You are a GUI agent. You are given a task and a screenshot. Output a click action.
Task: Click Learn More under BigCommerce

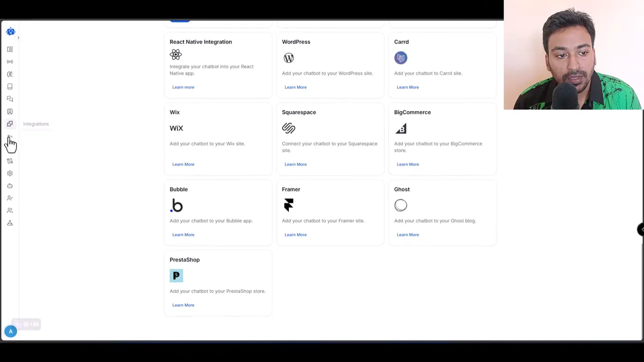pos(408,164)
